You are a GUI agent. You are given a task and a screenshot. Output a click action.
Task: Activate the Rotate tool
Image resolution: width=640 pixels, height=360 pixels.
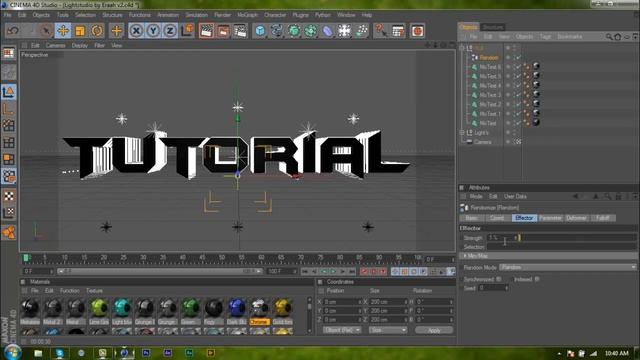tap(97, 31)
